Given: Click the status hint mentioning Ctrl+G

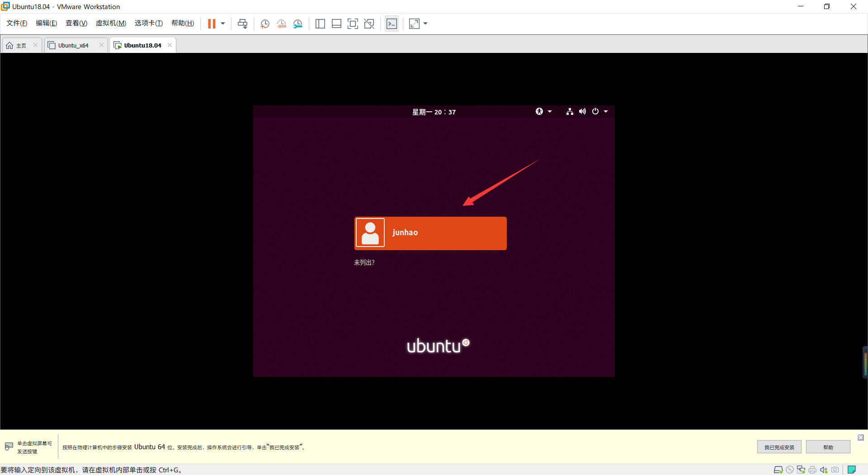Looking at the screenshot, I should coord(92,470).
